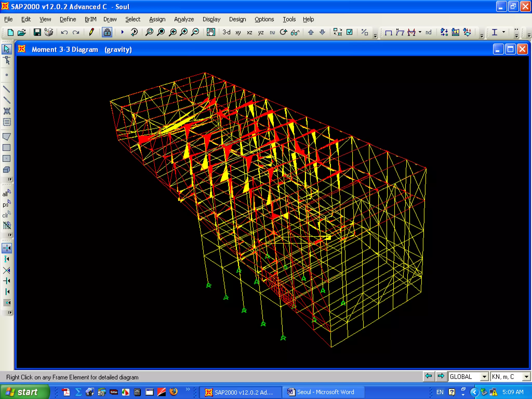This screenshot has width=532, height=399.
Task: Select the Draw Frame/Cable line tool
Action: point(6,89)
